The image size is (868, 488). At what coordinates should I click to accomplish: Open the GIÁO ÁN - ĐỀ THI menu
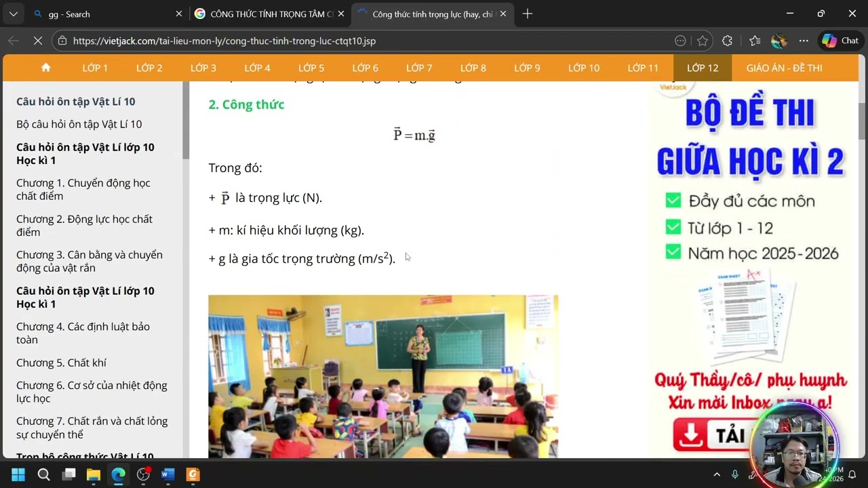(x=784, y=68)
